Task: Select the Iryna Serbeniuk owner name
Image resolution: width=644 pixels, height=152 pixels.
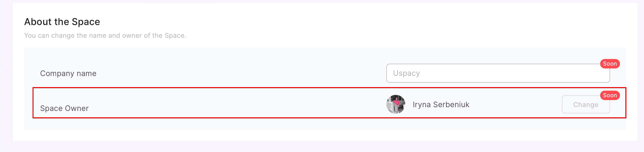Action: 441,105
